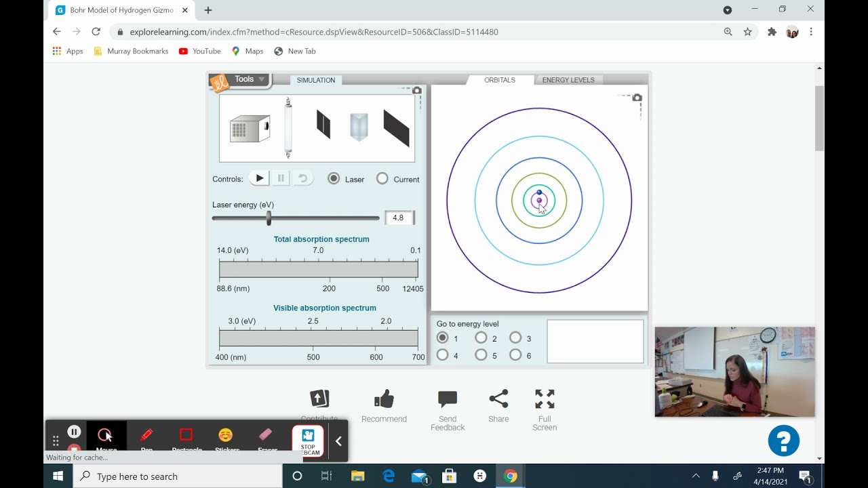Open the Chrome profile dropdown arrow in title bar
Viewport: 868px width, 488px height.
point(728,9)
